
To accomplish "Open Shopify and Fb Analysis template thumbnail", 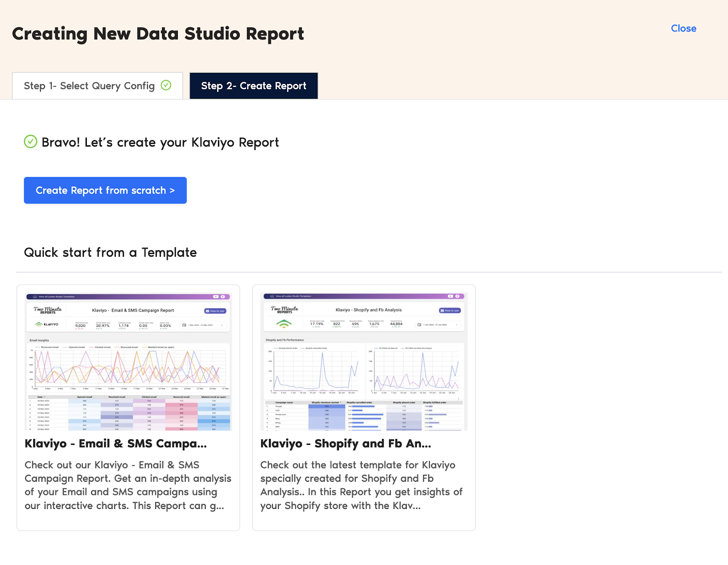I will click(364, 361).
